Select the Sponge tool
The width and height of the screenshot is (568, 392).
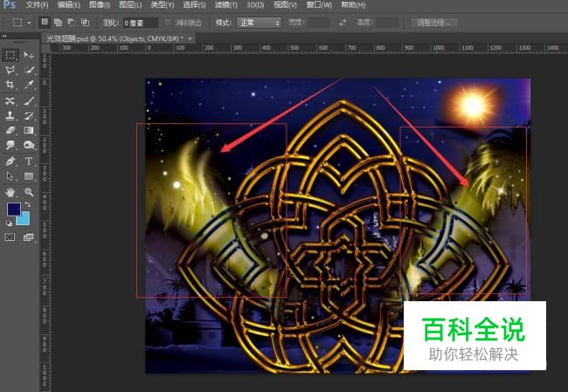29,145
